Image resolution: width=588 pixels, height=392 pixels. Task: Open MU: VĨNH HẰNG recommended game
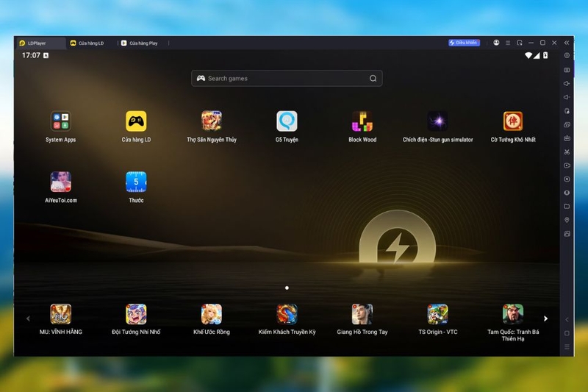pos(61,314)
